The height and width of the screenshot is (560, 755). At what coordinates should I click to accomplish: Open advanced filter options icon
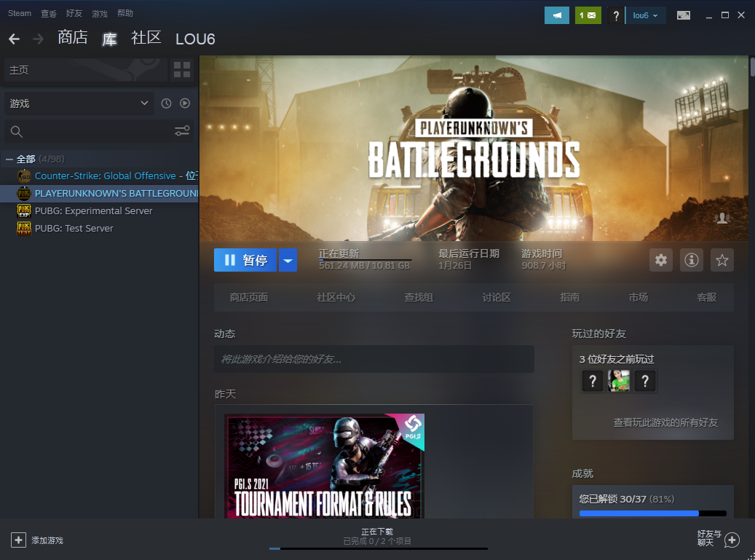182,131
